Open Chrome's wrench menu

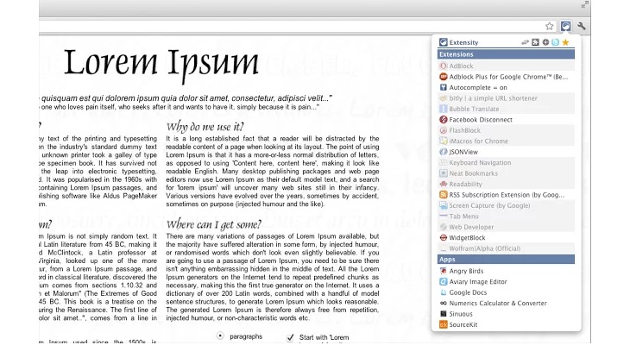582,26
